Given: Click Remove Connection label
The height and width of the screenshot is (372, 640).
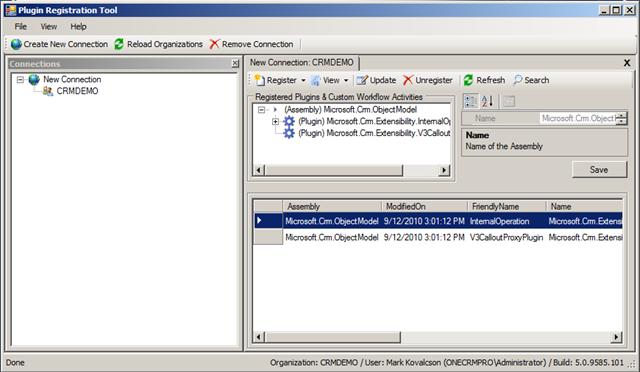Looking at the screenshot, I should pos(258,44).
